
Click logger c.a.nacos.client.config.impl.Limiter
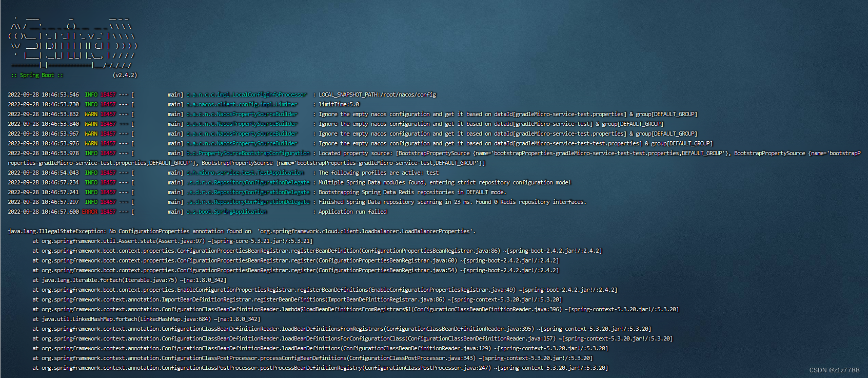(x=242, y=104)
